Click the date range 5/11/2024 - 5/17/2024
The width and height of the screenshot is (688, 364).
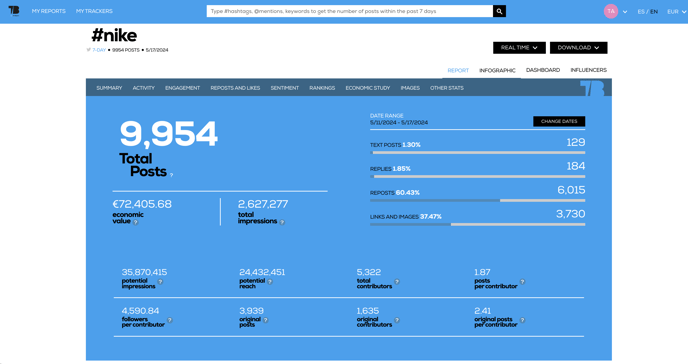click(399, 123)
